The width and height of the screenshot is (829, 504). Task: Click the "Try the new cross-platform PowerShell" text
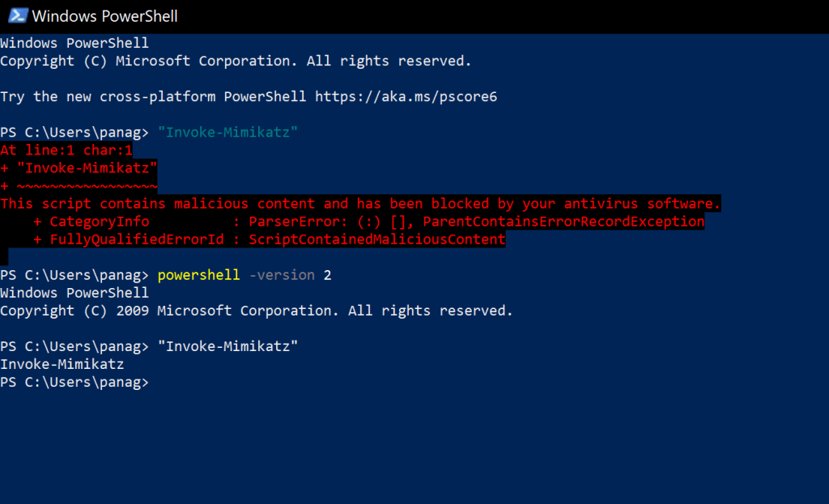click(153, 96)
